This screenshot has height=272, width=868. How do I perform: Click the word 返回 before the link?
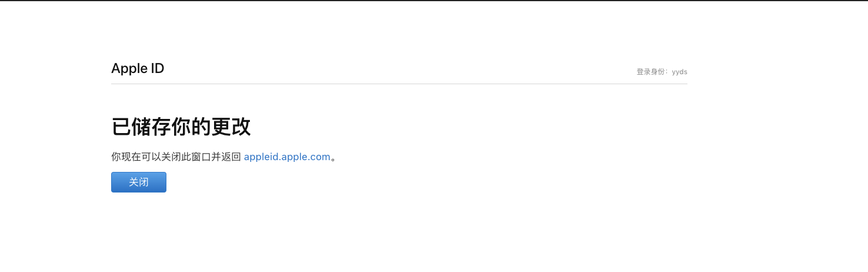(231, 157)
